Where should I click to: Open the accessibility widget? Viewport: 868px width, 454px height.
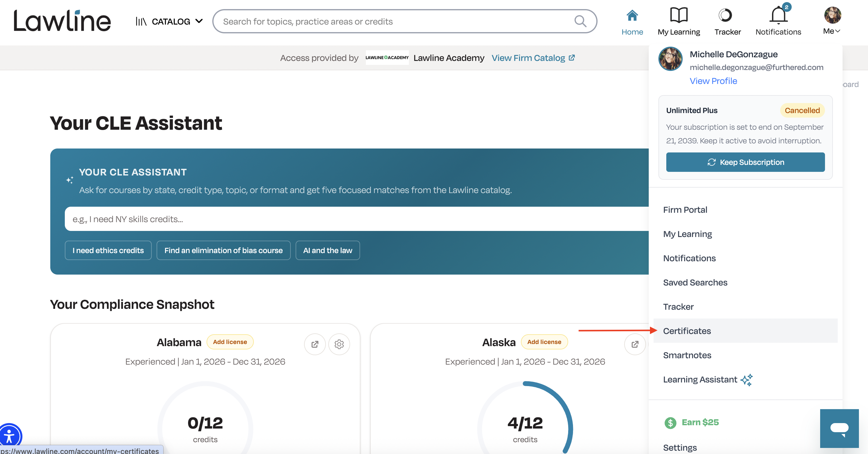point(10,436)
